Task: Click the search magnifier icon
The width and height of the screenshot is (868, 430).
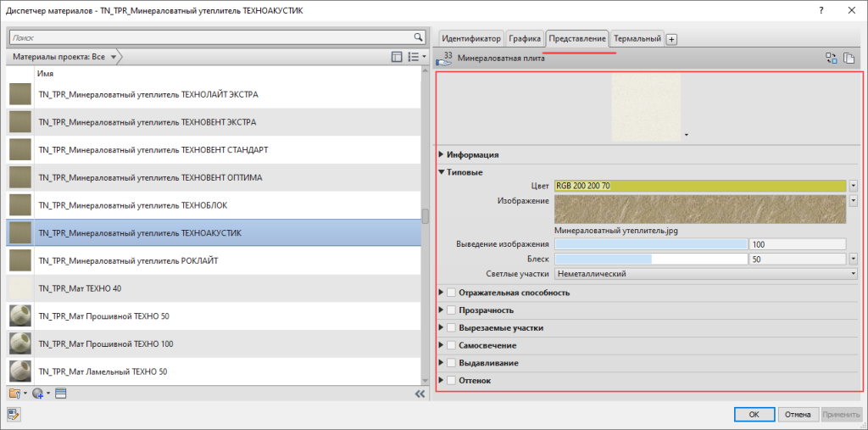Action: pos(419,37)
